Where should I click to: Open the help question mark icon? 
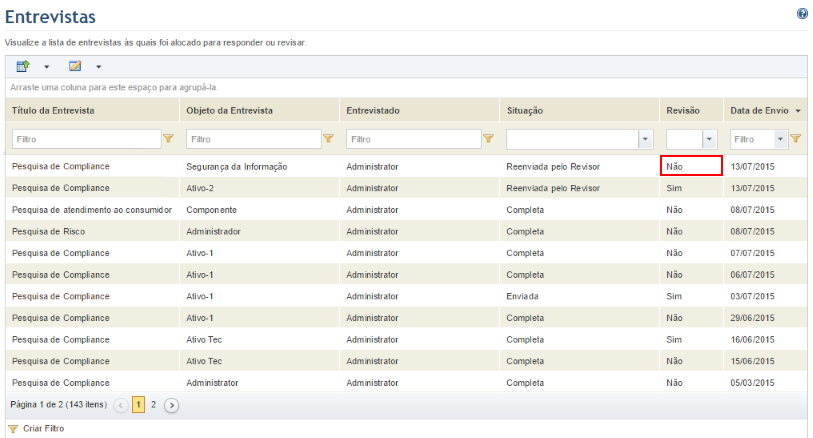(x=802, y=13)
